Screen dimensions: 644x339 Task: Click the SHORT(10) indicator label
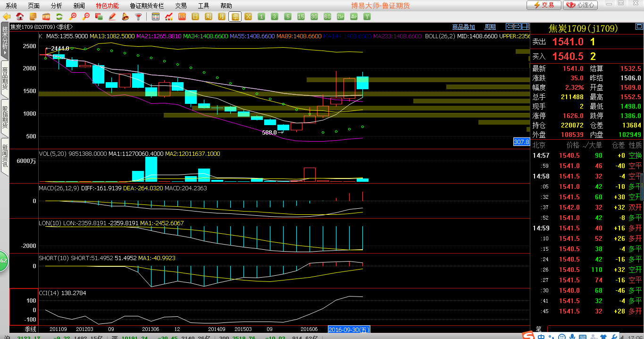tap(54, 258)
